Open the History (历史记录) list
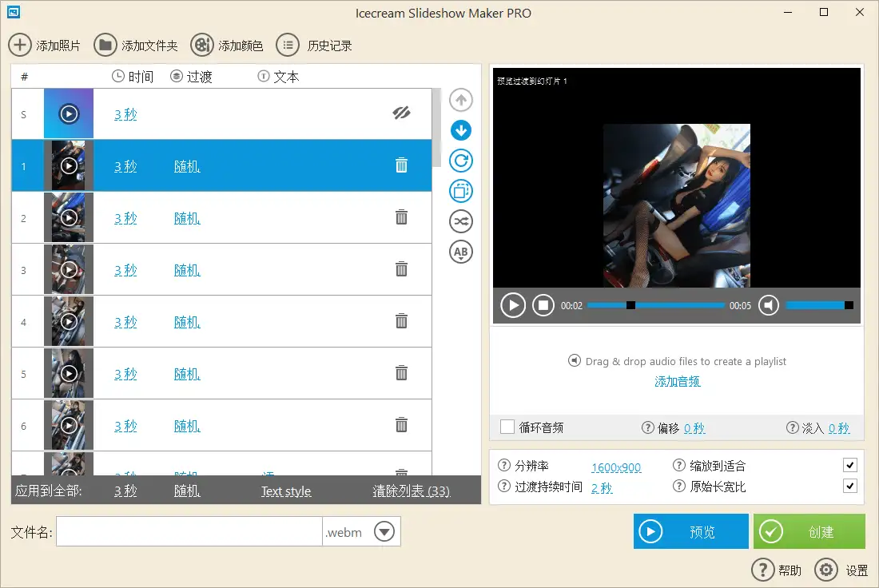Viewport: 879px width, 588px height. click(x=314, y=45)
